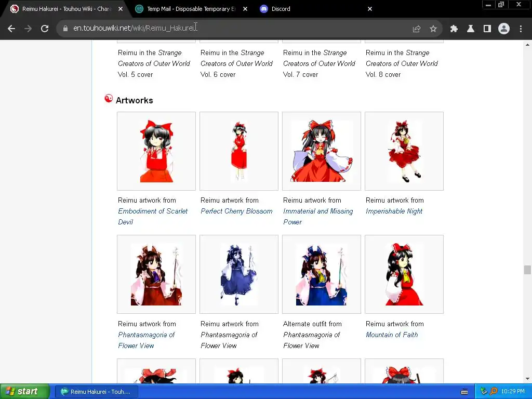Open Embodiment of Scarlet Devil link

(x=153, y=217)
